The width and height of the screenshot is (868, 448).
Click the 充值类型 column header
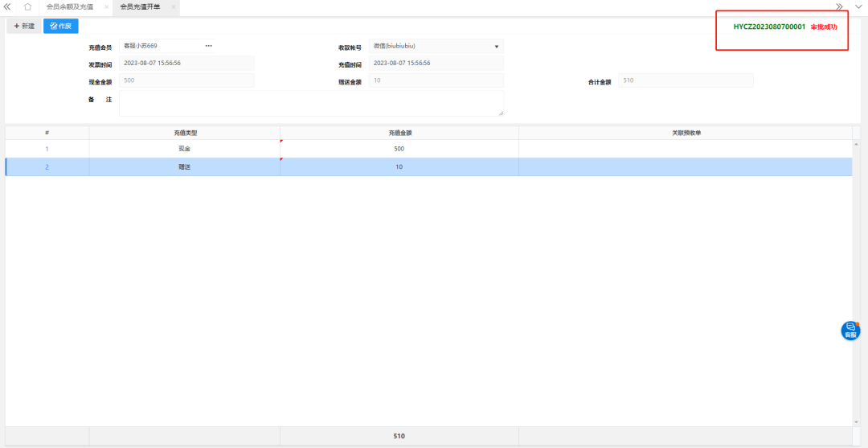(x=184, y=132)
